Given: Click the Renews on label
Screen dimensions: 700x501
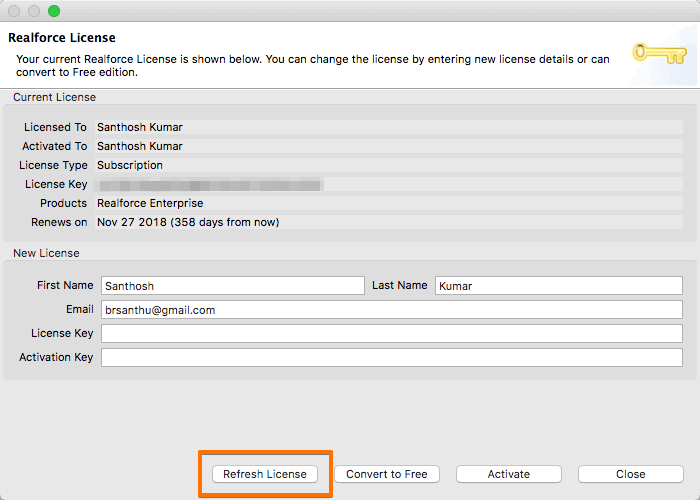Looking at the screenshot, I should pyautogui.click(x=59, y=222).
